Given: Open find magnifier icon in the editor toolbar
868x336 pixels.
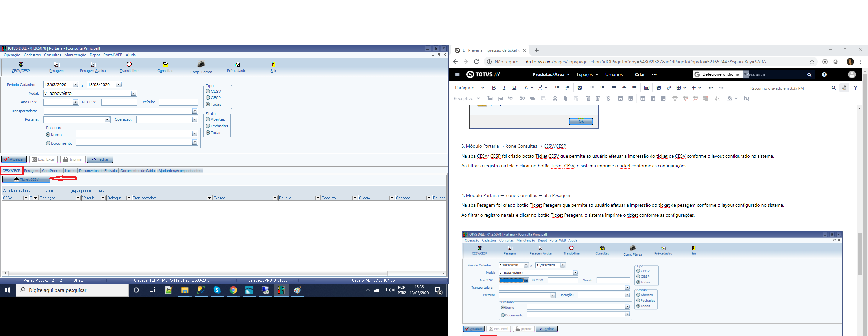Looking at the screenshot, I should click(833, 88).
